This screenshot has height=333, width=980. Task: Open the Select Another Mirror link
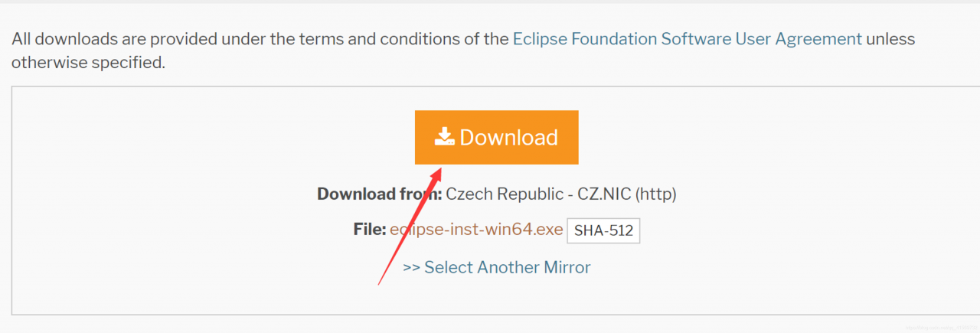pos(507,267)
